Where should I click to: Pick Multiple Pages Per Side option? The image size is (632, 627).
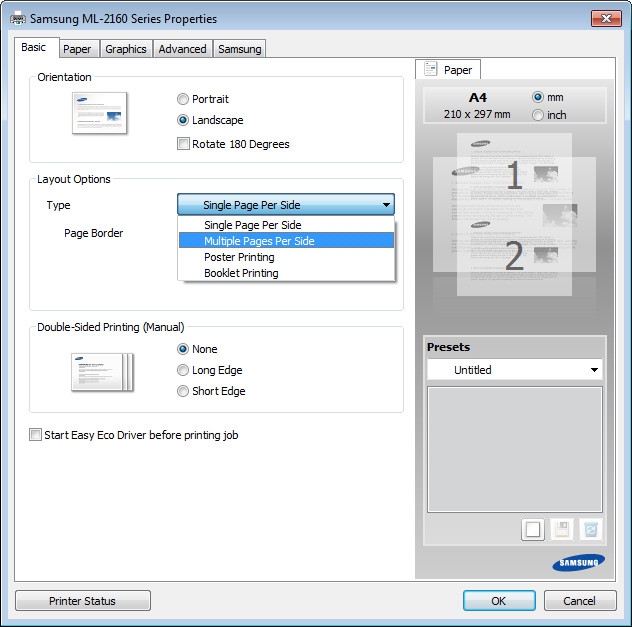coord(286,241)
